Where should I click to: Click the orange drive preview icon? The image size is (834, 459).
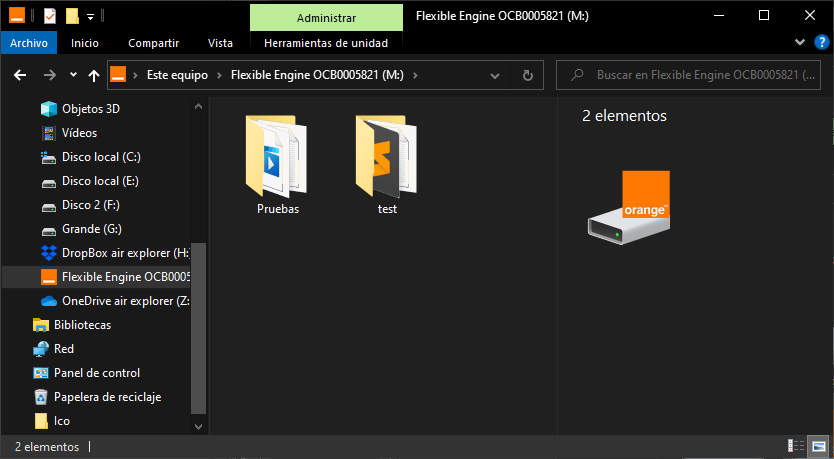[x=629, y=207]
